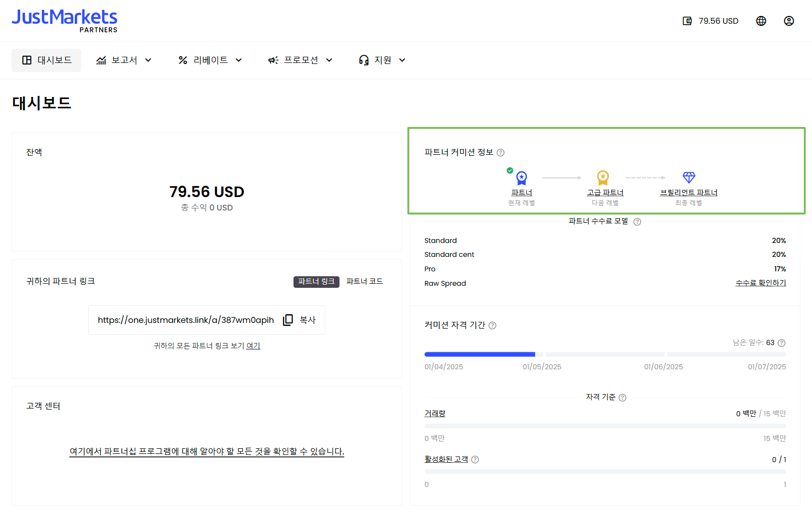Open the 고급 파트너 level link

(605, 193)
